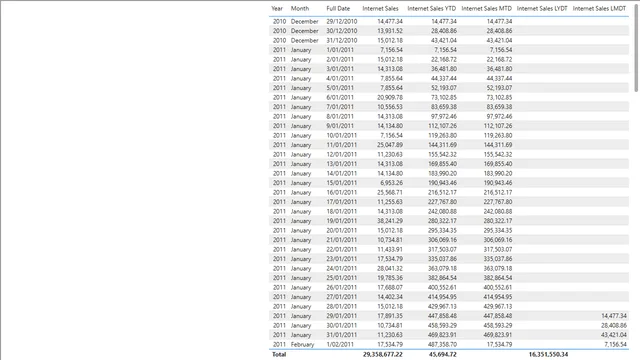Click the table's vertical scrollbar thumb

[636, 48]
